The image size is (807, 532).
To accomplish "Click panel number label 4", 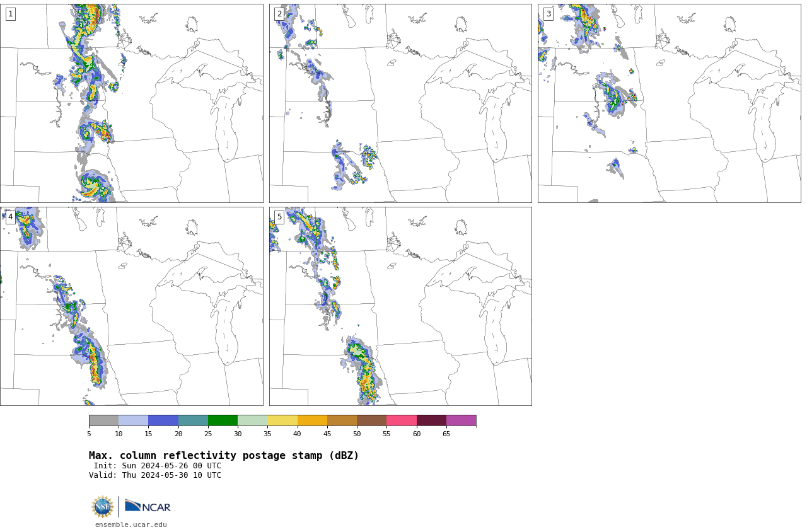I will point(10,217).
